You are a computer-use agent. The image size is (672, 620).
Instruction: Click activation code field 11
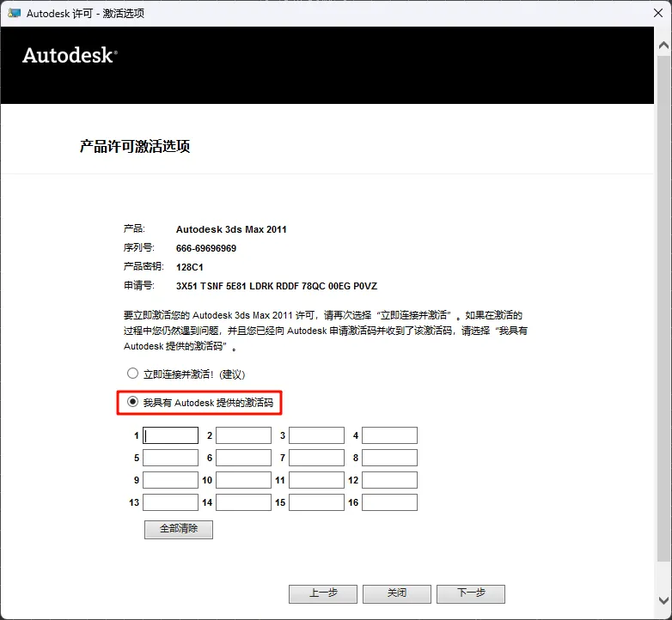(317, 480)
